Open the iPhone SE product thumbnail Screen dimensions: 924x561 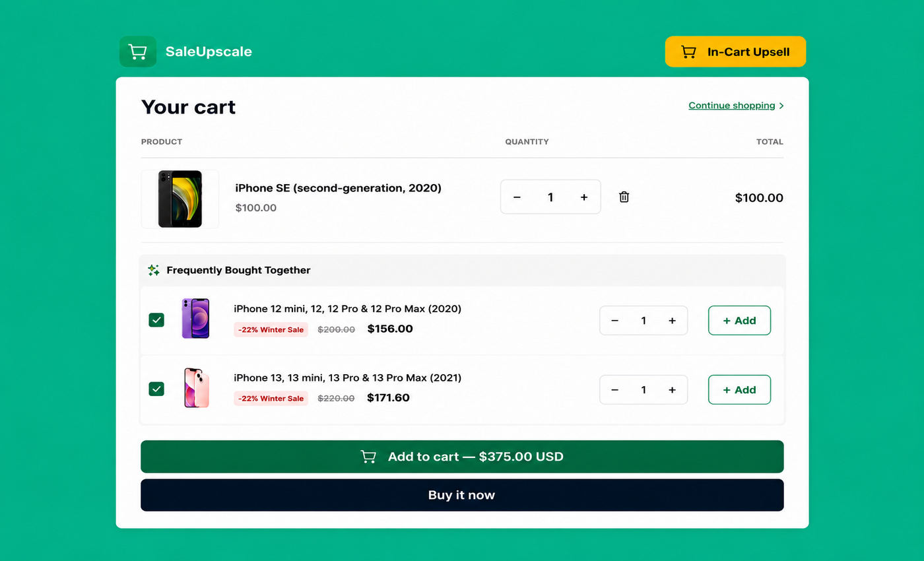[x=180, y=199]
